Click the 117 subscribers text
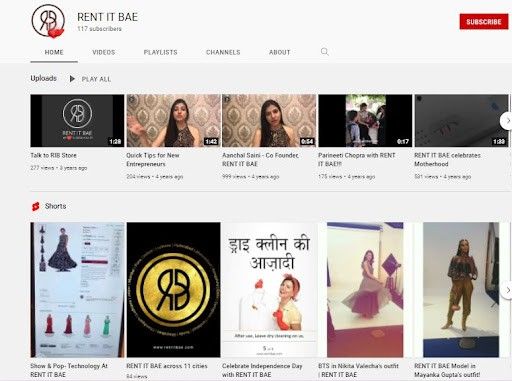The image size is (512, 381). 99,29
